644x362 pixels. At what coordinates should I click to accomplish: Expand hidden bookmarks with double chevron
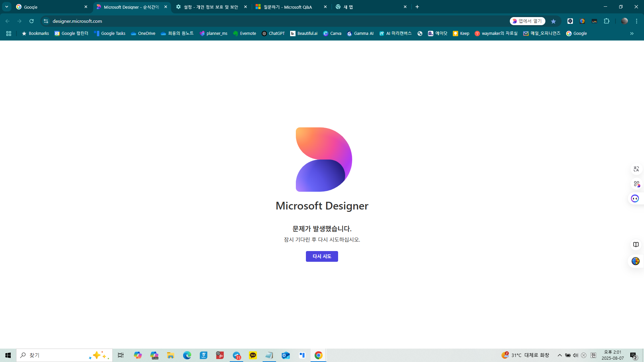point(632,34)
